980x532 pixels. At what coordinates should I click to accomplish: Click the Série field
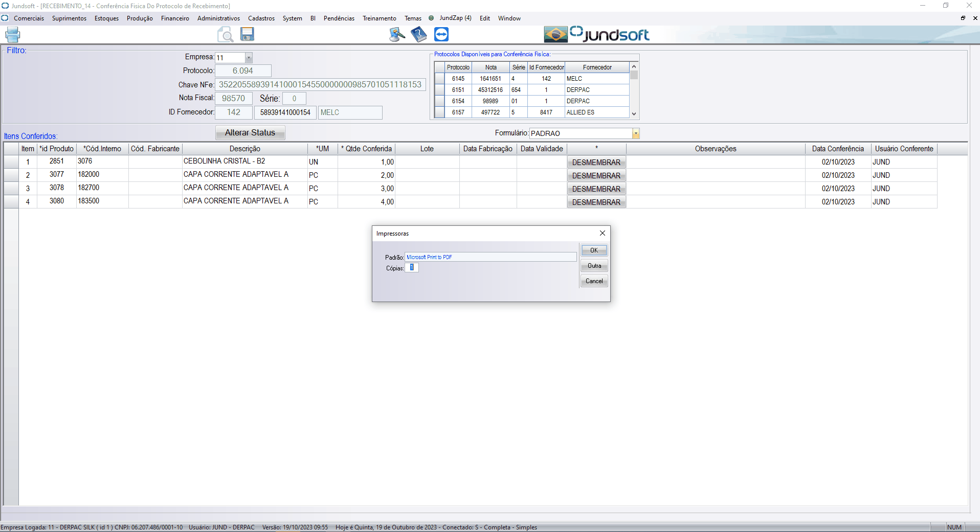tap(294, 99)
